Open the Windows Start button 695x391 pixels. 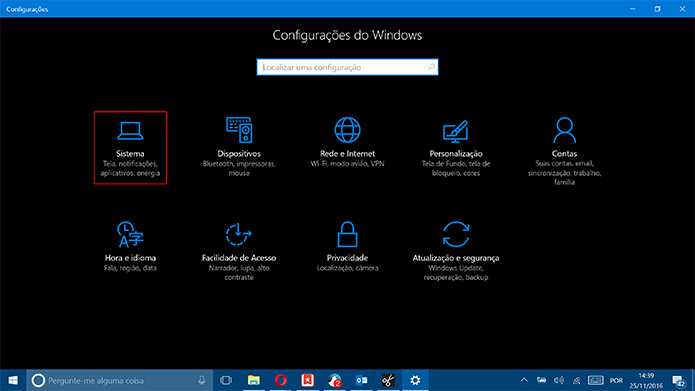click(x=13, y=380)
